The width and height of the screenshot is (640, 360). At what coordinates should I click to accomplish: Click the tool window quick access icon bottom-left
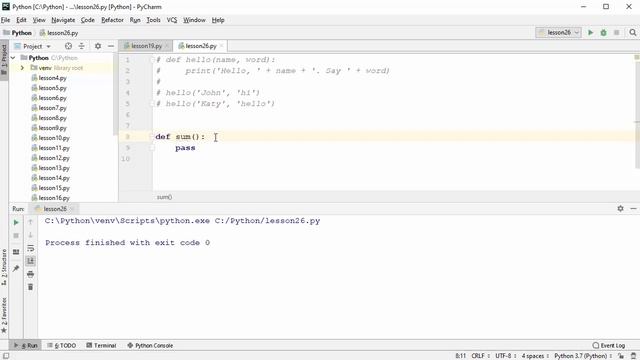coord(6,356)
